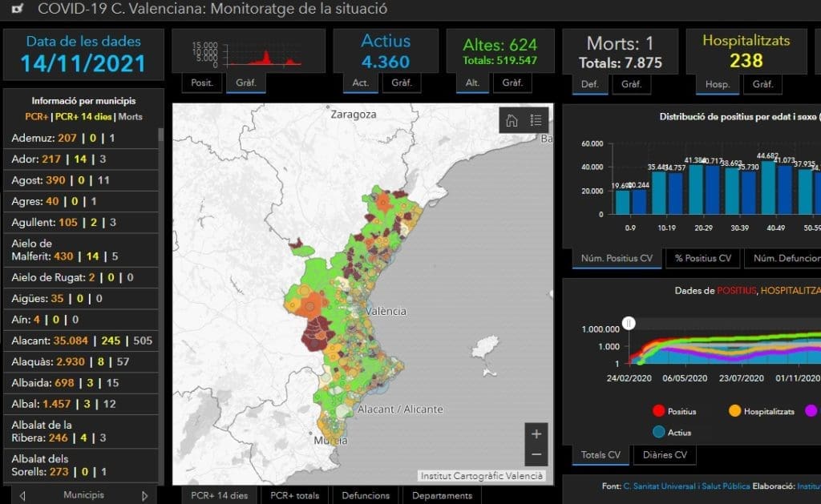The width and height of the screenshot is (821, 504).
Task: Go to previous panel with left arrow
Action: (22, 495)
